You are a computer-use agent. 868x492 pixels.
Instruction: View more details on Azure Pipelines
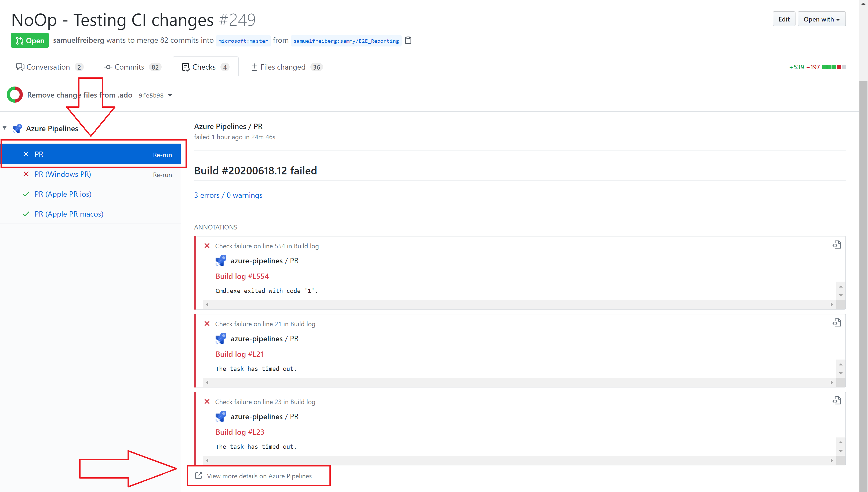coord(259,476)
